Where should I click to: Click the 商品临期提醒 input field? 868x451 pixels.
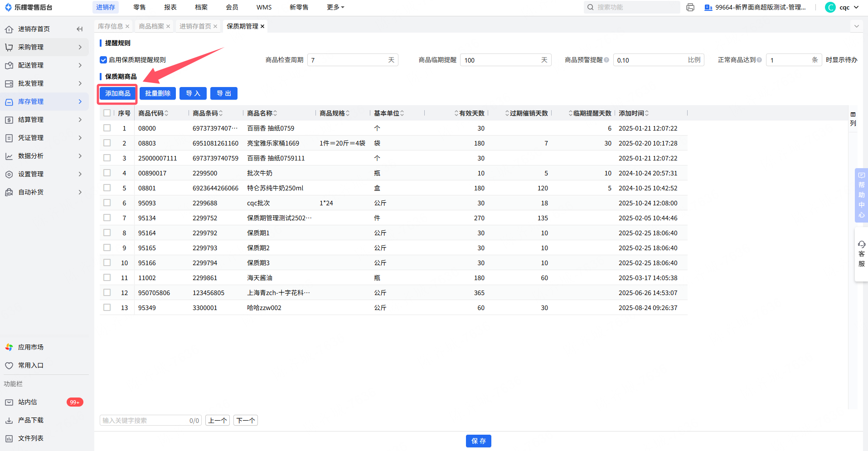[506, 60]
